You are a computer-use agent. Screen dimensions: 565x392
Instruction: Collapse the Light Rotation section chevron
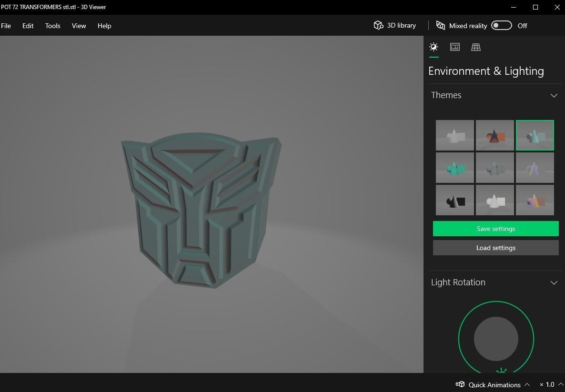(x=554, y=283)
